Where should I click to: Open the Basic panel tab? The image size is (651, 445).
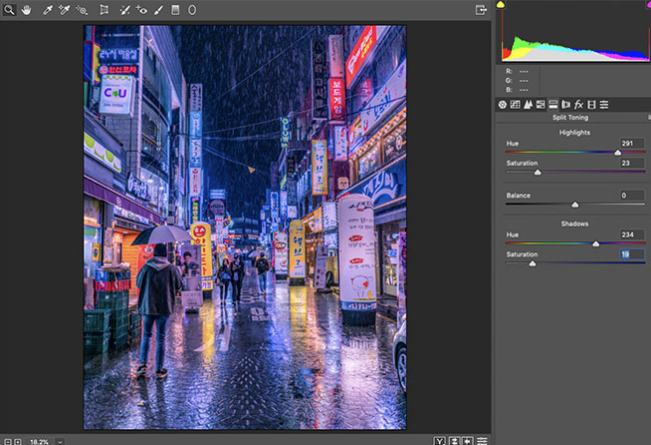(502, 105)
